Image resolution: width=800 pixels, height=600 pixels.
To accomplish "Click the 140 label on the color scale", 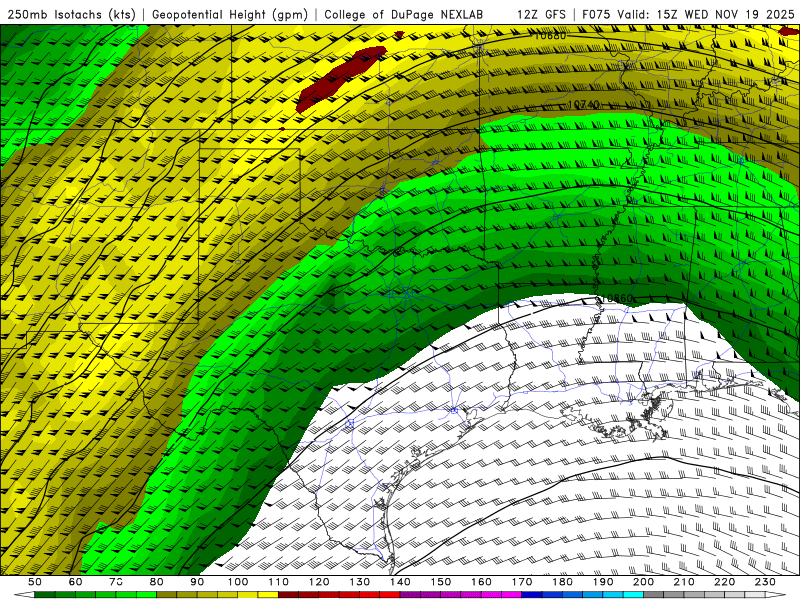I will pos(400,582).
